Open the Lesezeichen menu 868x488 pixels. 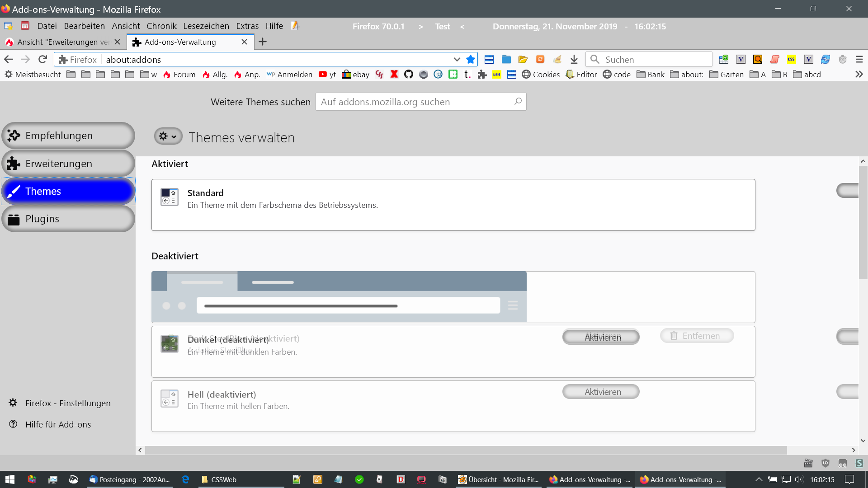pyautogui.click(x=206, y=26)
